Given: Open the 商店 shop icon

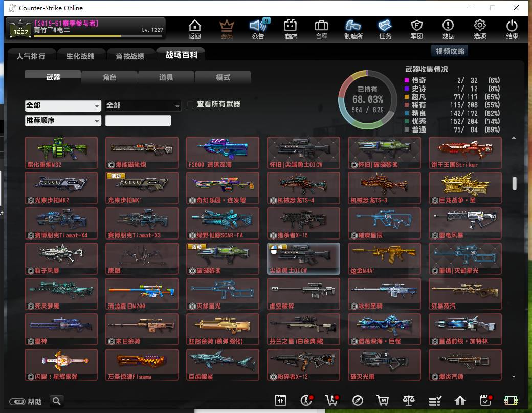Looking at the screenshot, I should pyautogui.click(x=291, y=29).
